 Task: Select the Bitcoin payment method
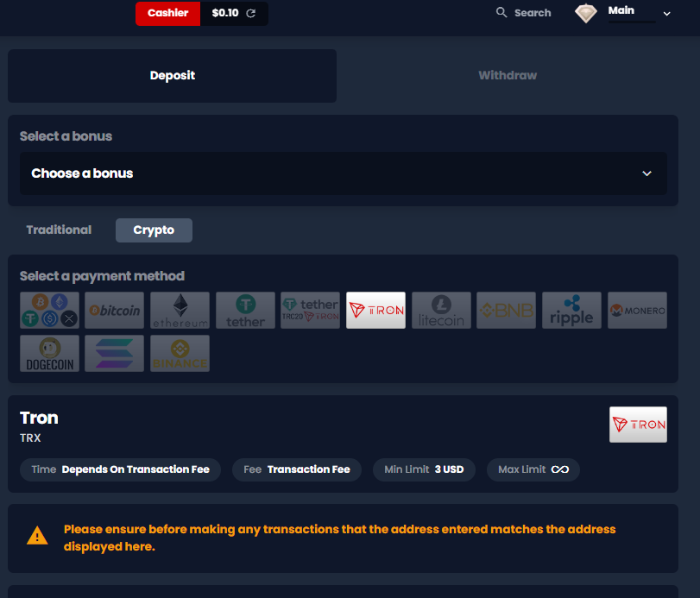114,310
